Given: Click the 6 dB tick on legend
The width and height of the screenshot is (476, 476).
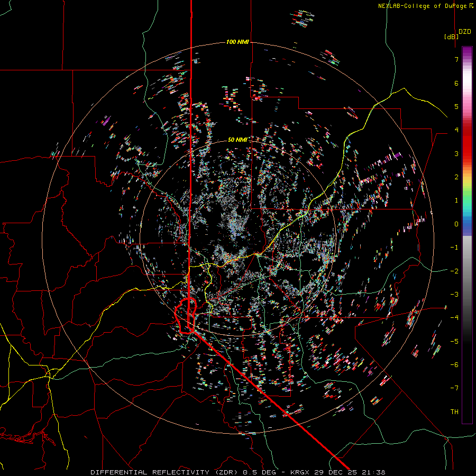Looking at the screenshot, I should click(x=456, y=83).
